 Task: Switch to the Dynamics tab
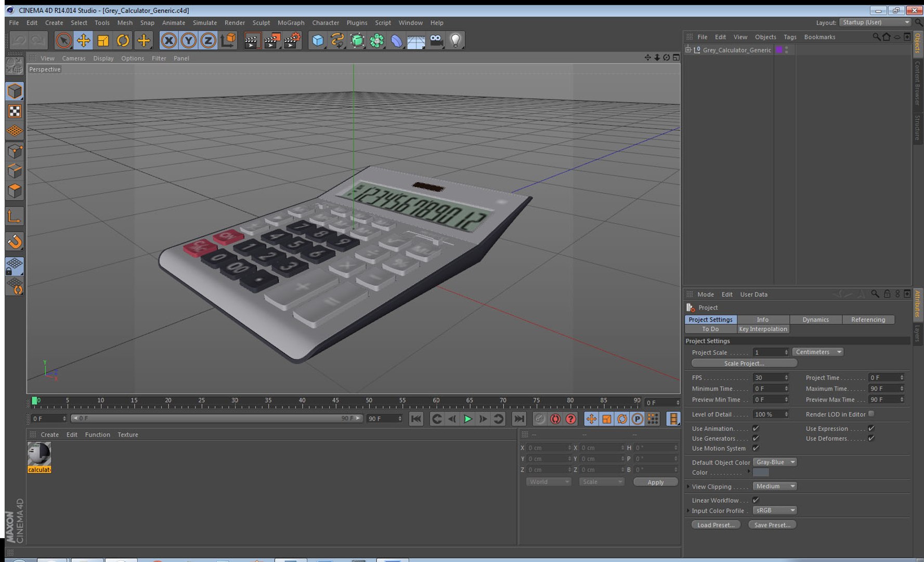[x=815, y=320]
